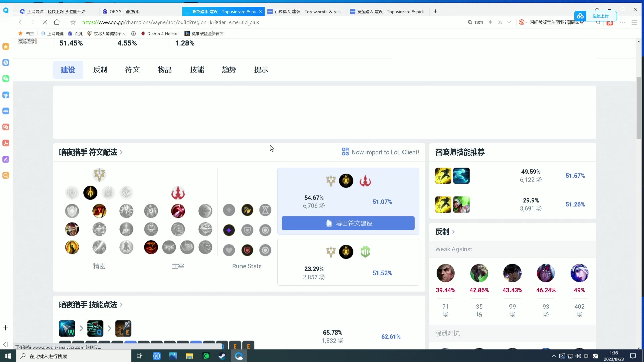Select the Treasure Hunter rune icon
644x362 pixels.
pos(151,247)
